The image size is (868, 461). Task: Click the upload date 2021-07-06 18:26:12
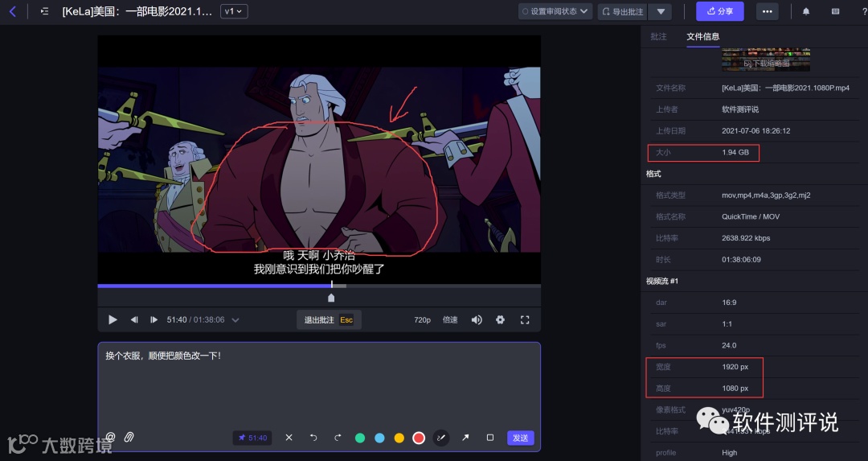756,131
